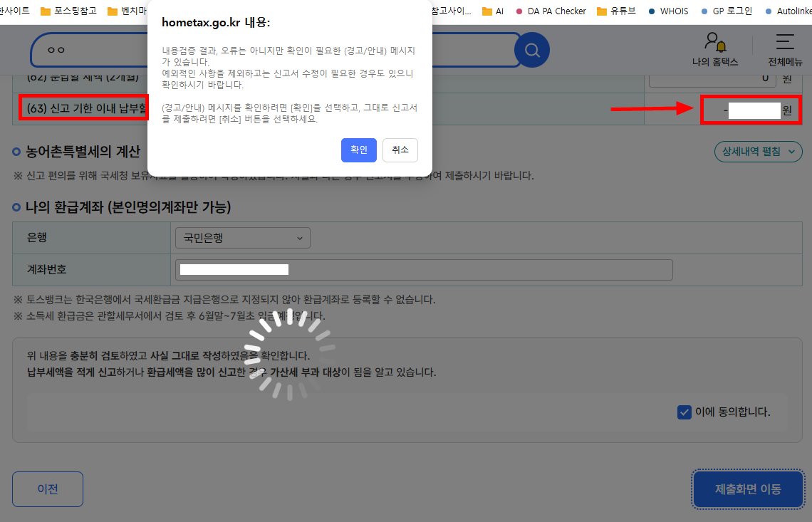The height and width of the screenshot is (522, 812).
Task: Open 나의 홈택스 profile icon
Action: (x=715, y=48)
